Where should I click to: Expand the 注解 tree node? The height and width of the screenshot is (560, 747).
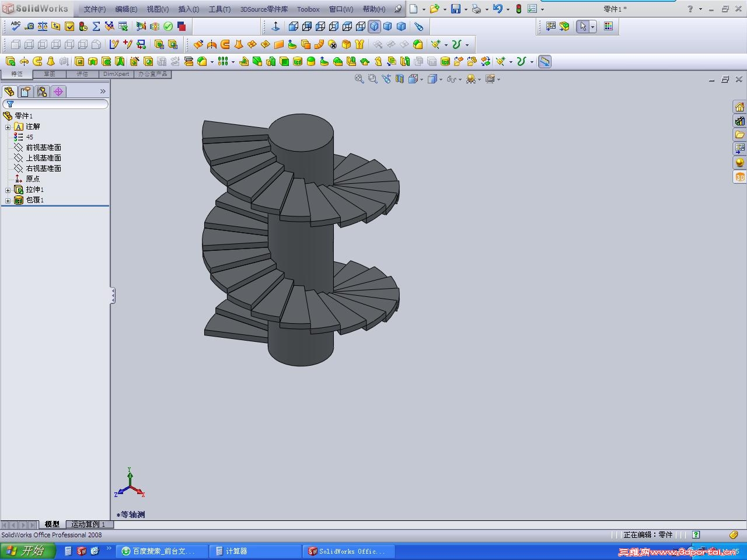pyautogui.click(x=8, y=127)
